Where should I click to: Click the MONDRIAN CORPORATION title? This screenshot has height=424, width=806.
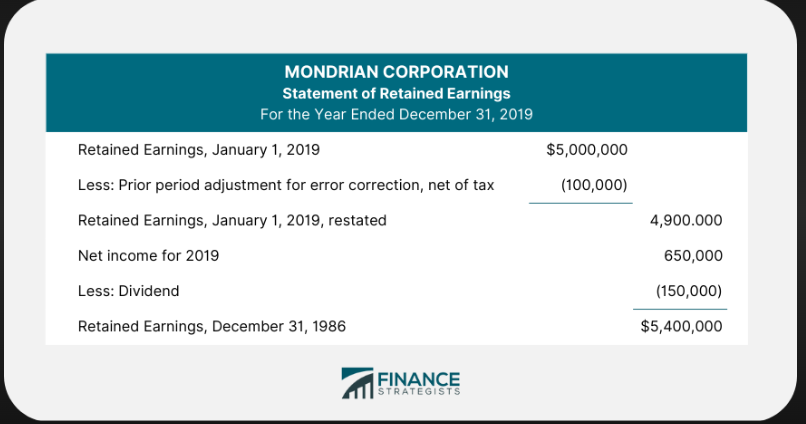tap(396, 72)
